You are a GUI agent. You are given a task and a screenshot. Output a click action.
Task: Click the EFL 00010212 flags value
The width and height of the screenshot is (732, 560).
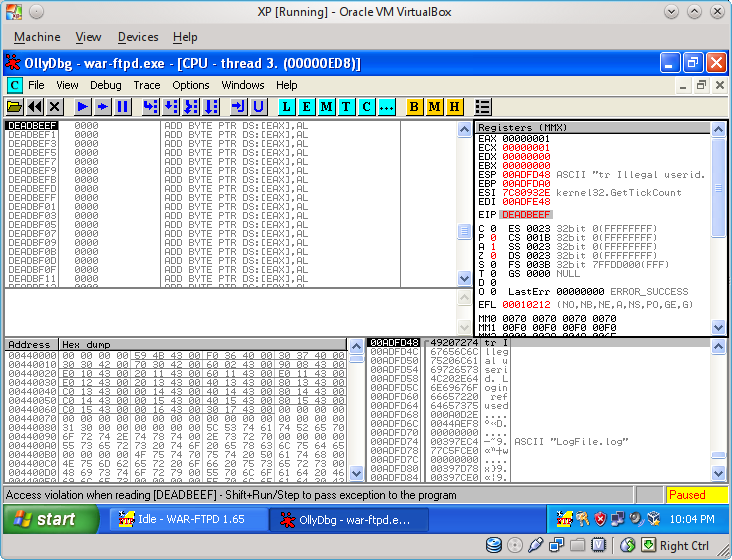click(x=526, y=305)
